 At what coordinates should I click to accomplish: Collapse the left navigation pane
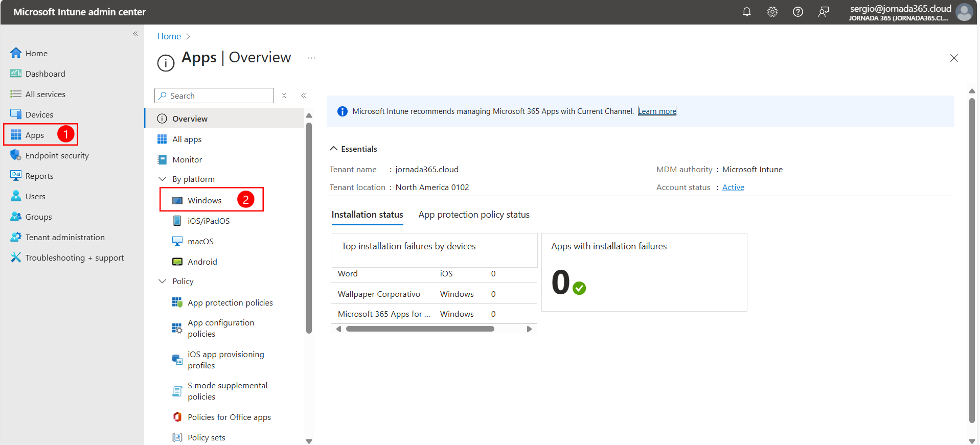click(135, 34)
